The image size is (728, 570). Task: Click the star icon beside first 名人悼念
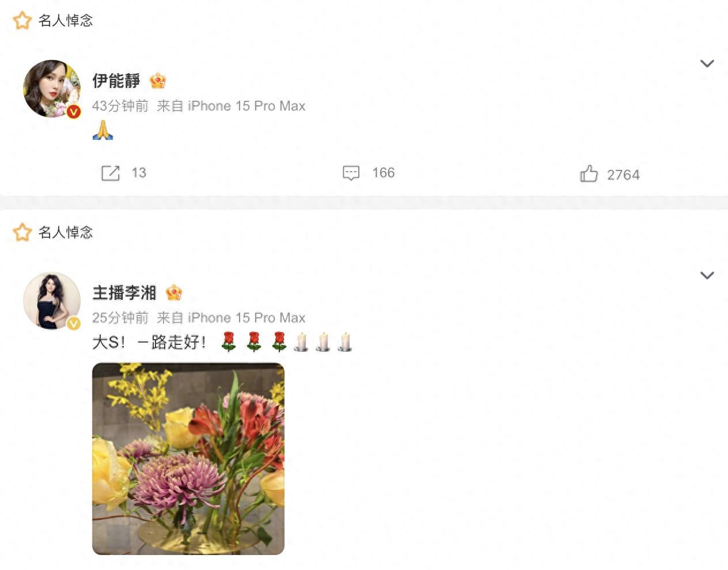coord(22,21)
